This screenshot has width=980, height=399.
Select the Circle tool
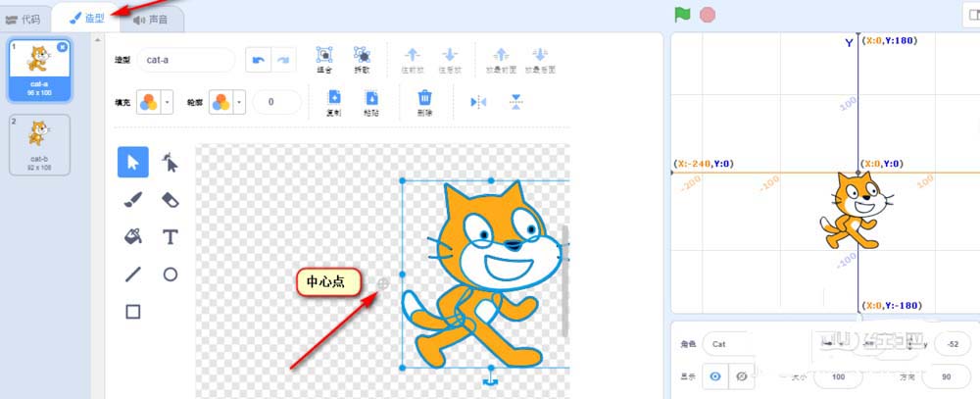coord(170,274)
